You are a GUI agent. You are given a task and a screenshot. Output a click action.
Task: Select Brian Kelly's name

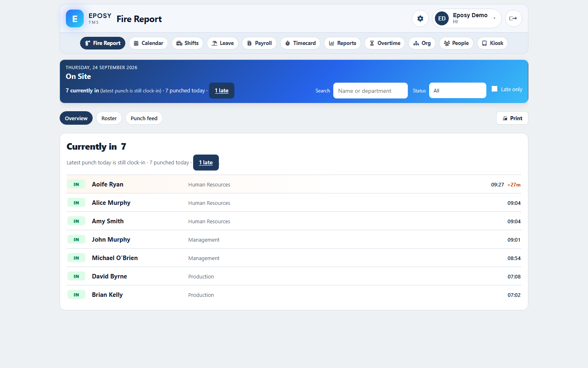pos(107,295)
